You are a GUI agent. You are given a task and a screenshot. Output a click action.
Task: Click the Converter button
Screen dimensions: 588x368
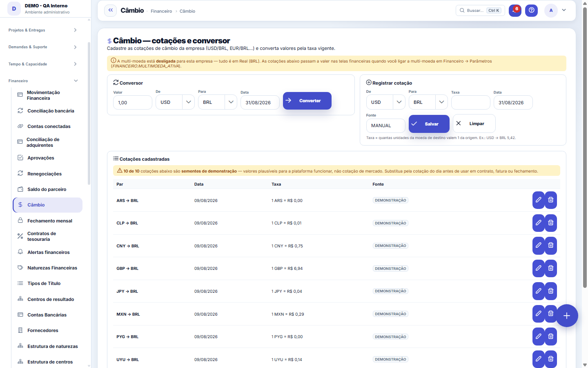tap(307, 101)
